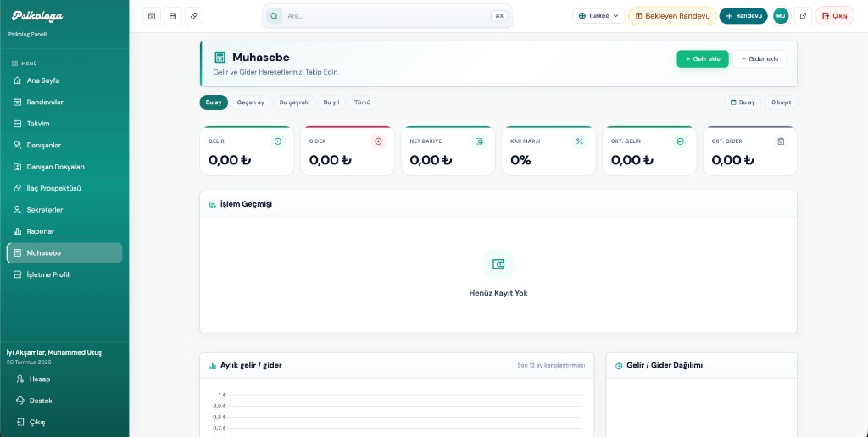Screen dimensions: 868x437
Task: Click the Net Bakiye wallet icon
Action: coord(479,141)
